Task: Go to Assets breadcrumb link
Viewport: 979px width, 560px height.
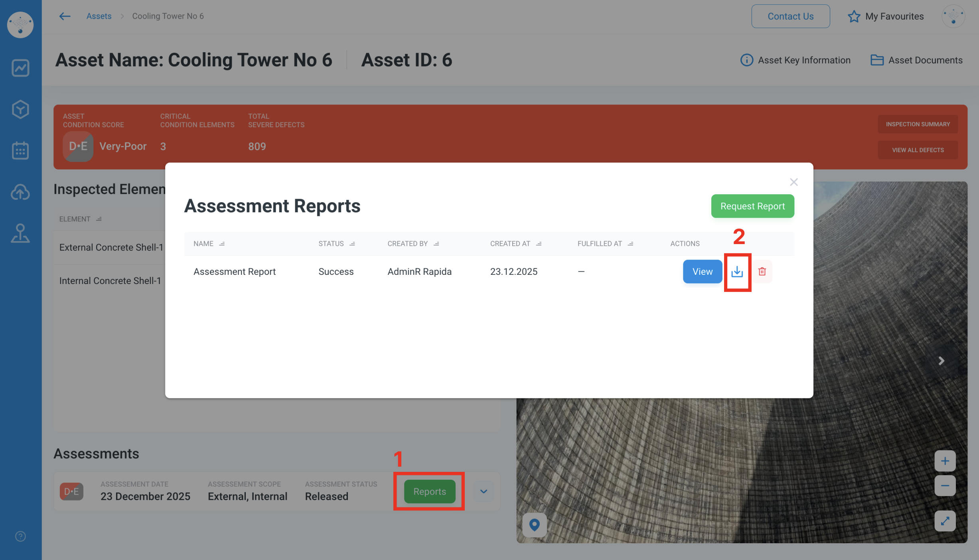Action: click(x=99, y=16)
